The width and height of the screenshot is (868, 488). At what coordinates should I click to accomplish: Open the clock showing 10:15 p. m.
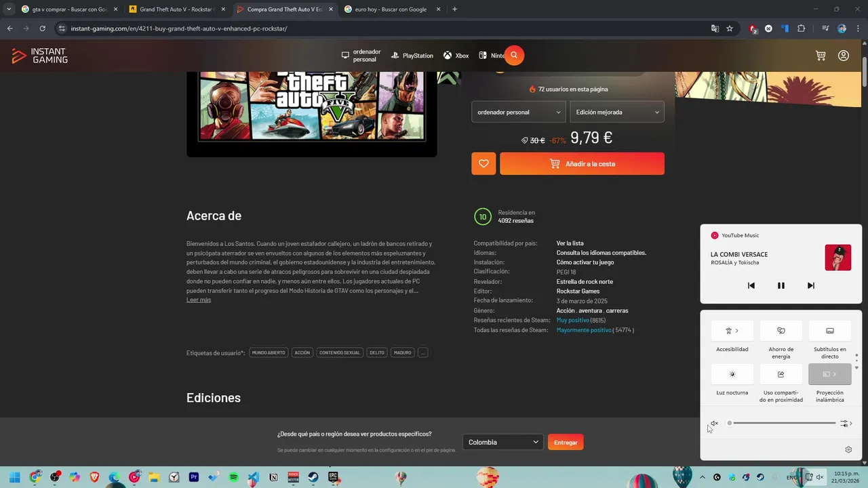(846, 477)
